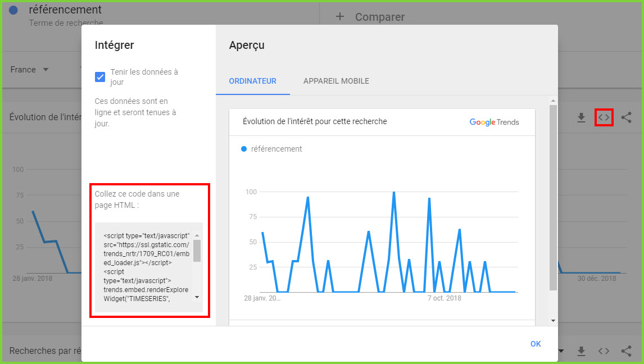Click the Intégrer dialog title
This screenshot has height=364, width=644.
pyautogui.click(x=114, y=45)
